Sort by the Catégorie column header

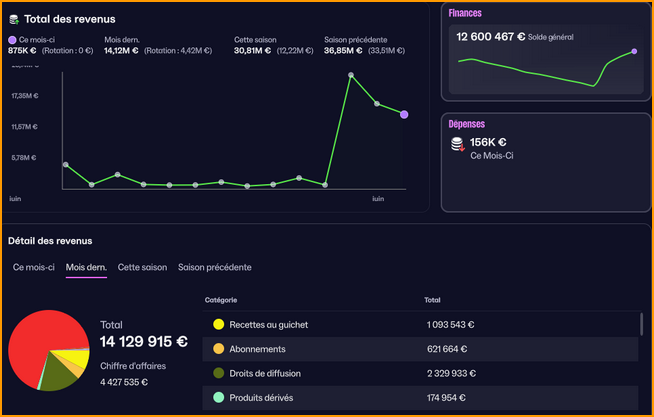(221, 300)
